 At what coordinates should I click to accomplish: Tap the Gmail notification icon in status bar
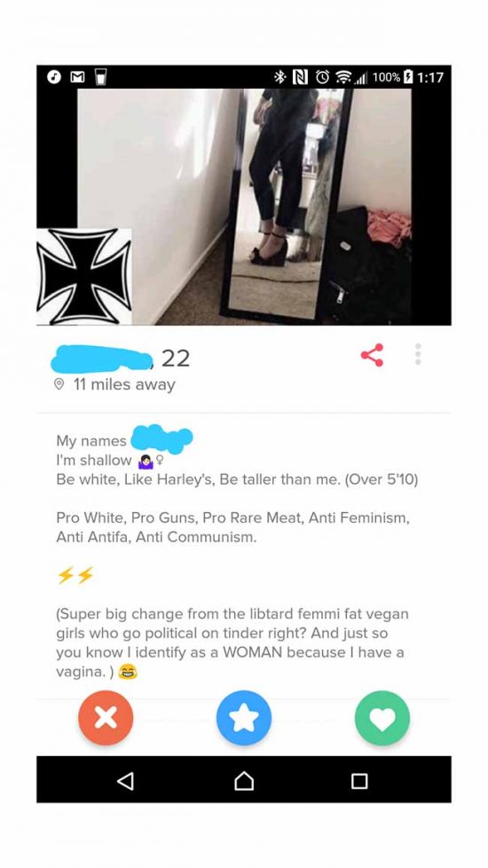click(x=76, y=77)
